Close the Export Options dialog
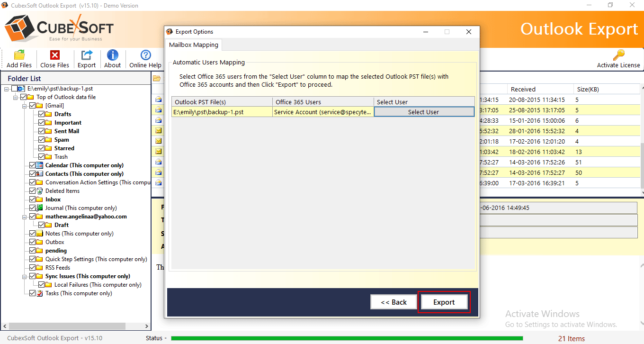Viewport: 644px width, 344px height. pos(469,32)
